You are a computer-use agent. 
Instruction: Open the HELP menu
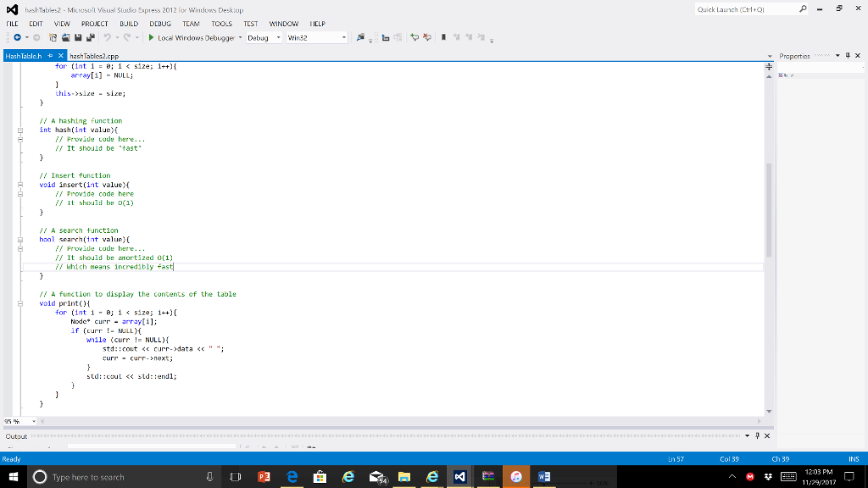click(318, 24)
